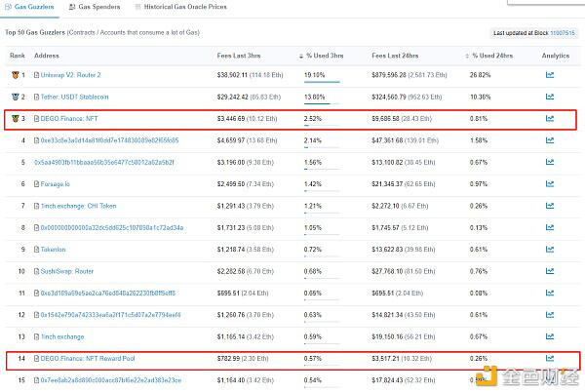Open analytics chart for 1inch.exchange row
Viewport: 585px width, 392px height.
550,336
